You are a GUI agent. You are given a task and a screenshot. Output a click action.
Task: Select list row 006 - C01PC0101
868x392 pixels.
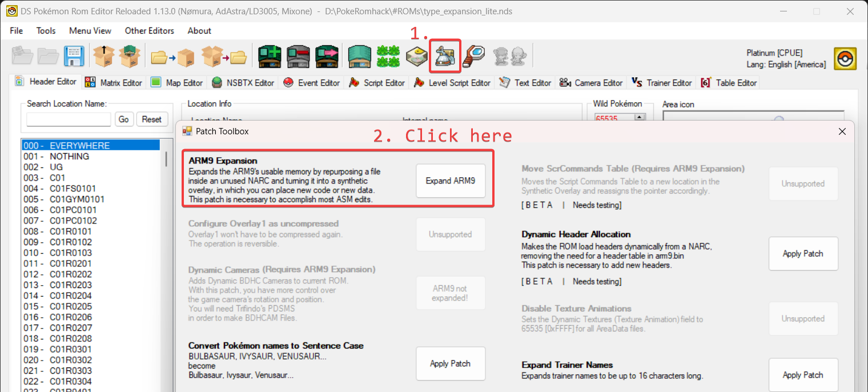point(91,210)
